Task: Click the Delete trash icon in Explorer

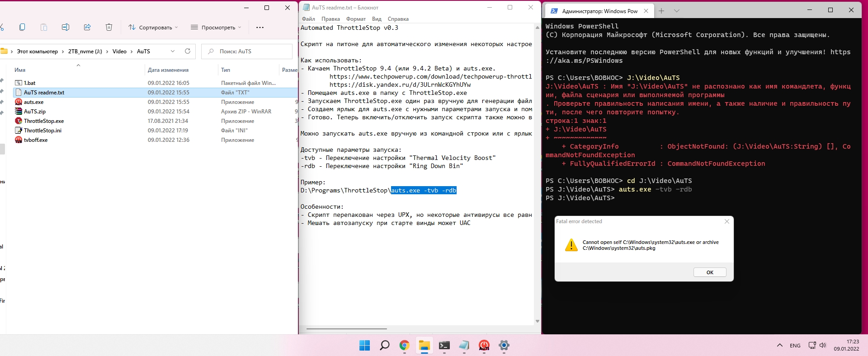Action: click(109, 27)
